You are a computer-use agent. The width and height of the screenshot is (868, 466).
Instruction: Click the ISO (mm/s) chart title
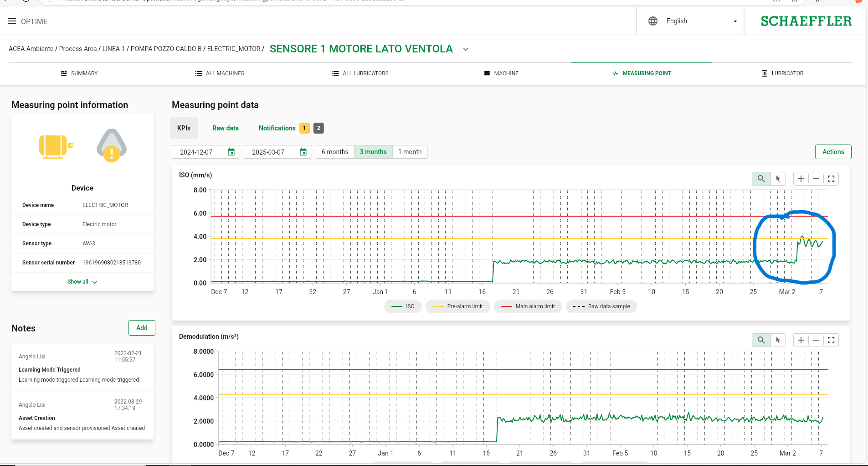[195, 175]
